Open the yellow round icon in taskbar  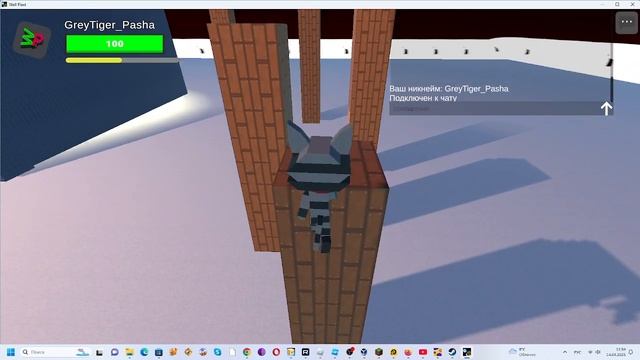[x=393, y=352]
